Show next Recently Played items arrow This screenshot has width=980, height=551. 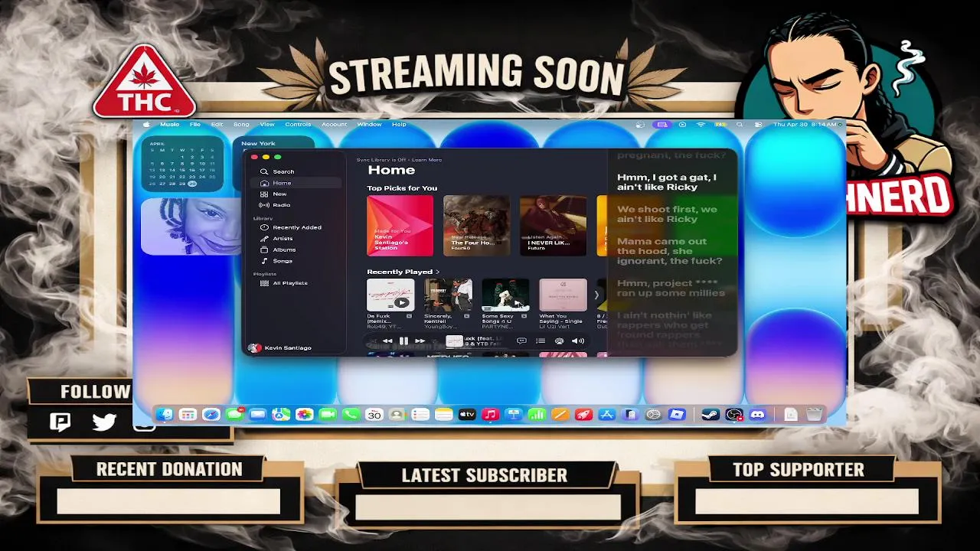click(596, 295)
